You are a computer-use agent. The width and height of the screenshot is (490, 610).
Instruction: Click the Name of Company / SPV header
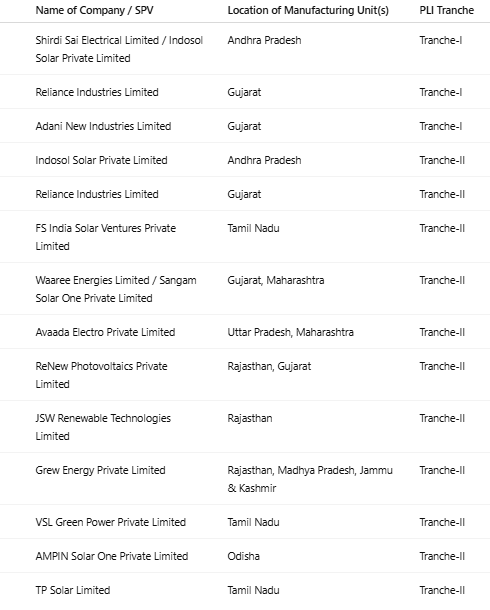pyautogui.click(x=94, y=11)
